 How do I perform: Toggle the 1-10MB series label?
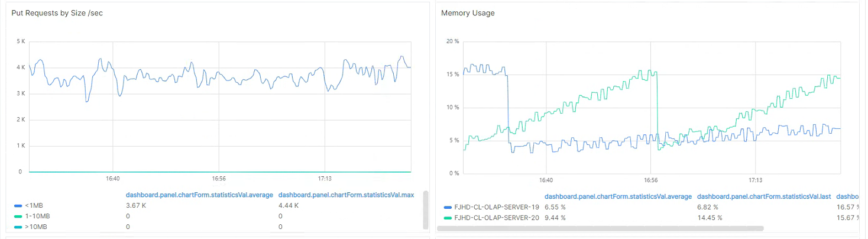click(x=37, y=216)
